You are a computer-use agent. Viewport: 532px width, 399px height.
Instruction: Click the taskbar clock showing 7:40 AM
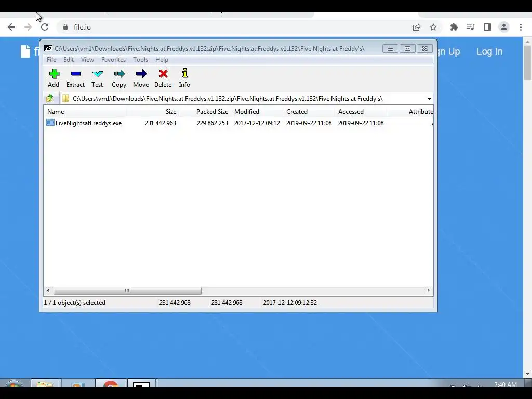(506, 384)
